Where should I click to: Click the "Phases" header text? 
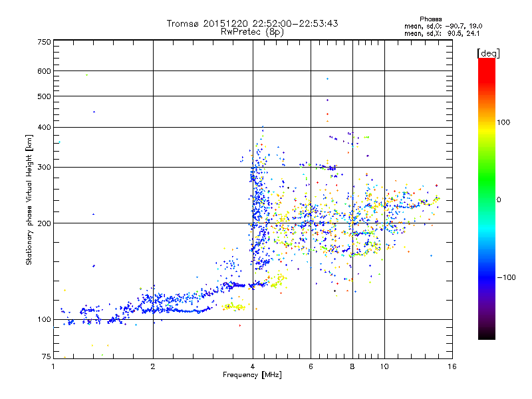[430, 19]
